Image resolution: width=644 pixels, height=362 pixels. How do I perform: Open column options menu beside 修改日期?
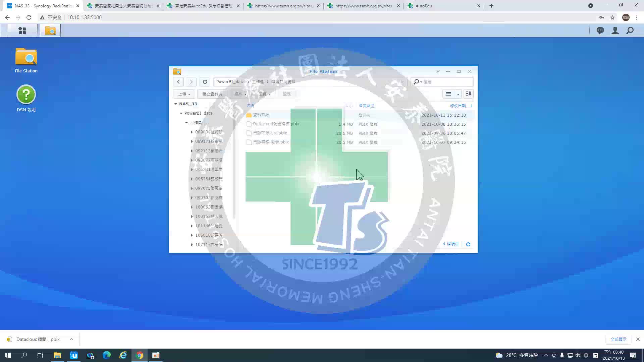coord(472,106)
